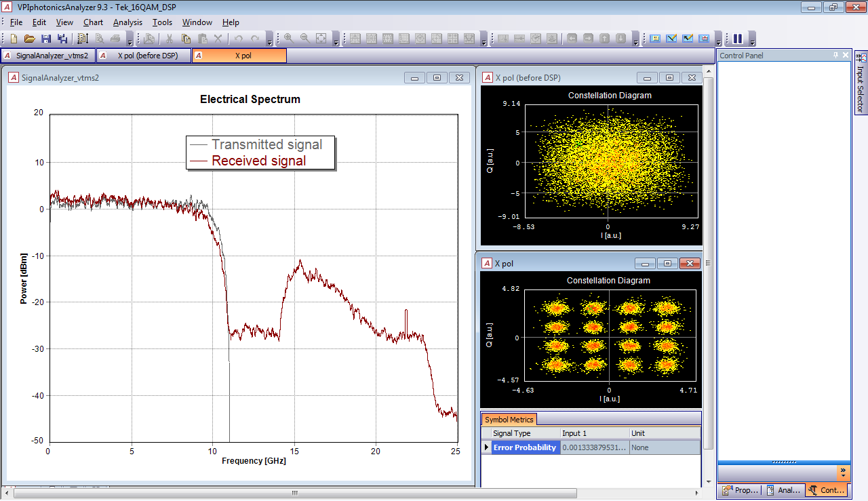Viewport: 868px width, 501px height.
Task: Click the Print Preview icon
Action: (x=100, y=39)
